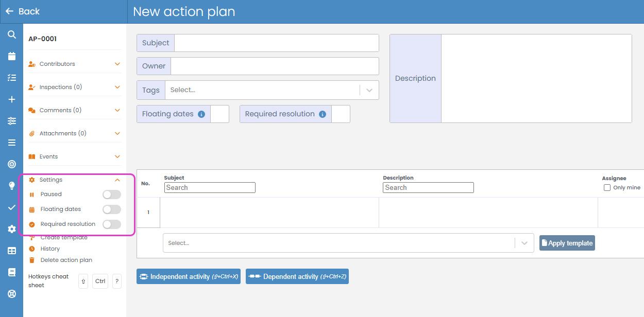
Task: Open the lightbulb ideas icon in sidebar
Action: click(x=11, y=186)
